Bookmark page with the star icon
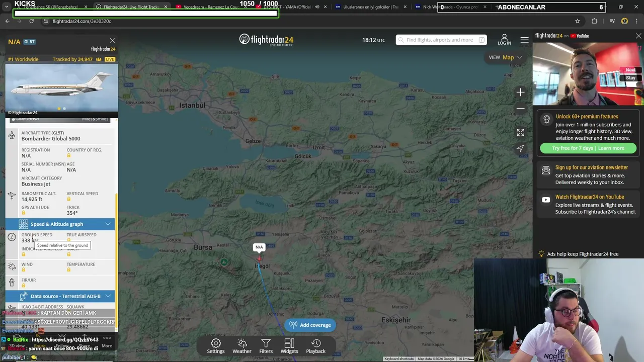644x362 pixels. (x=578, y=21)
